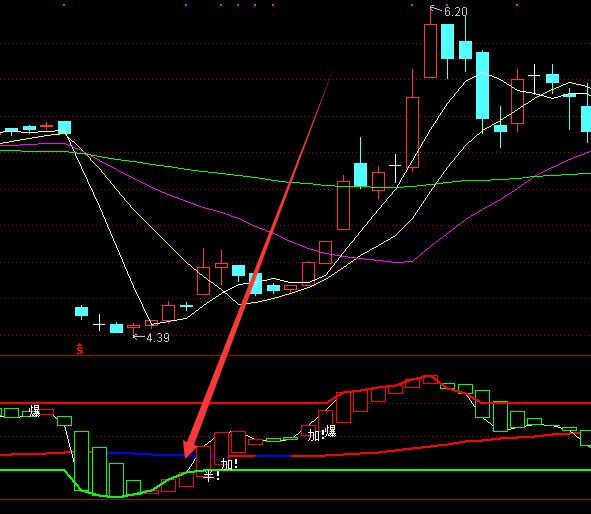Screen dimensions: 591x514
Task: Click the 4.39 low price label
Action: pos(158,338)
